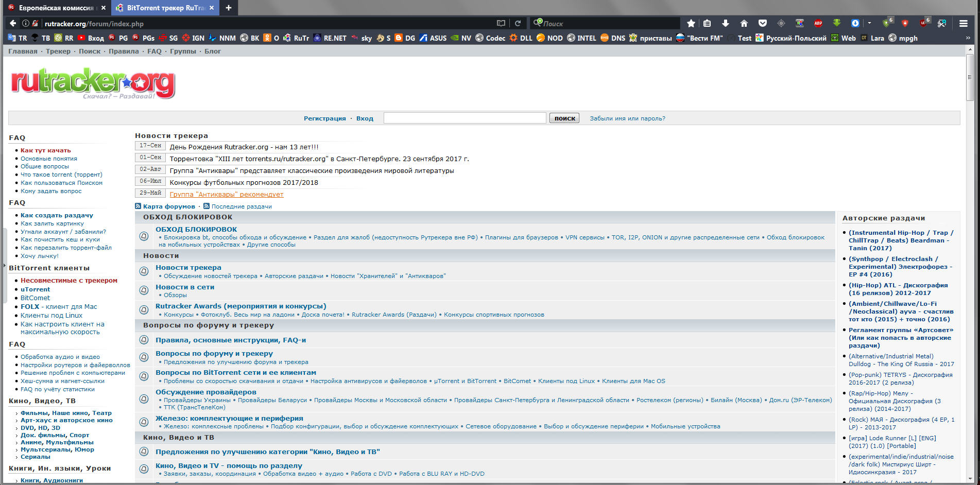This screenshot has width=980, height=485.
Task: Open 'Железо: комплектующие и периферия' forum
Action: tap(229, 418)
